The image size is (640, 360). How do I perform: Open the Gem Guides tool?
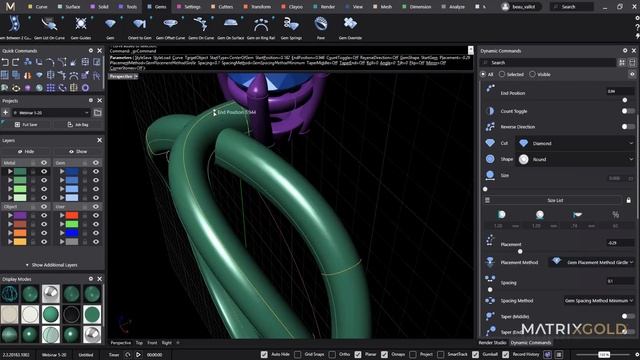coord(81,28)
